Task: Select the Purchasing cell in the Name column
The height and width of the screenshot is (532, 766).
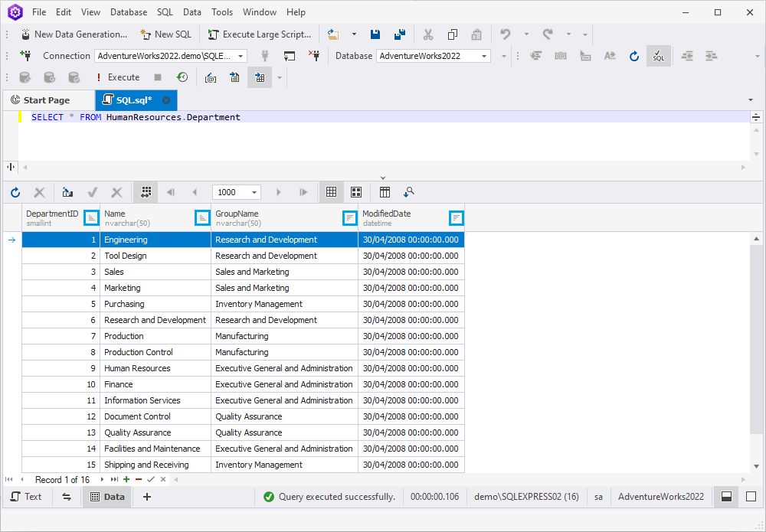Action: (x=155, y=304)
